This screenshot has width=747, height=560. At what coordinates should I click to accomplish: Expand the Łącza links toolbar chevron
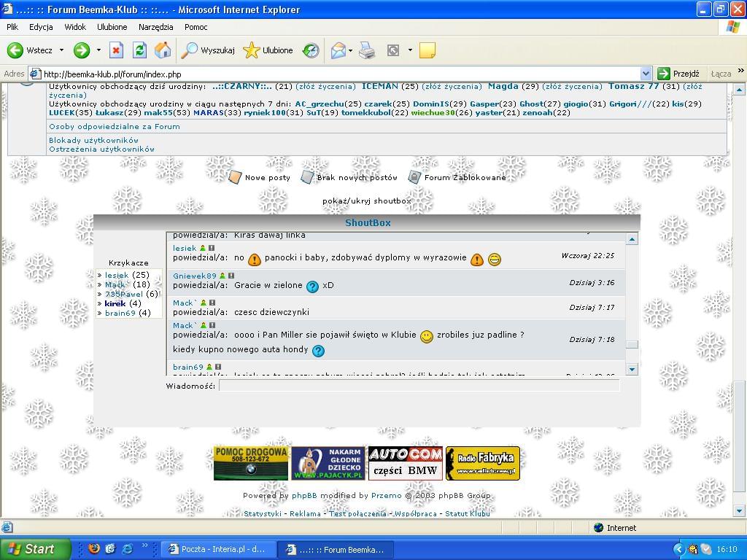[741, 71]
